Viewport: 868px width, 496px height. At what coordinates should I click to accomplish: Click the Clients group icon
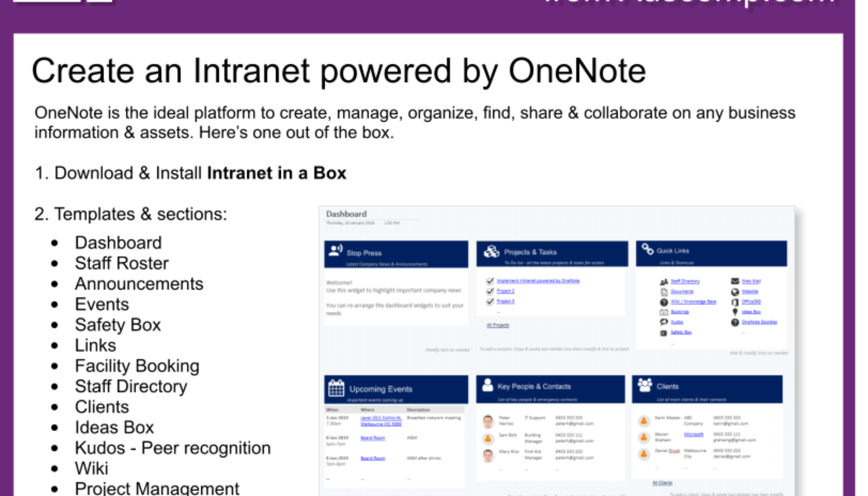(644, 385)
